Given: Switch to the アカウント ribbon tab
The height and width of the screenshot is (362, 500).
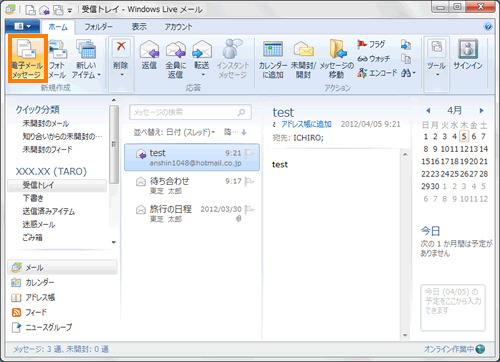Looking at the screenshot, I should coord(178,27).
